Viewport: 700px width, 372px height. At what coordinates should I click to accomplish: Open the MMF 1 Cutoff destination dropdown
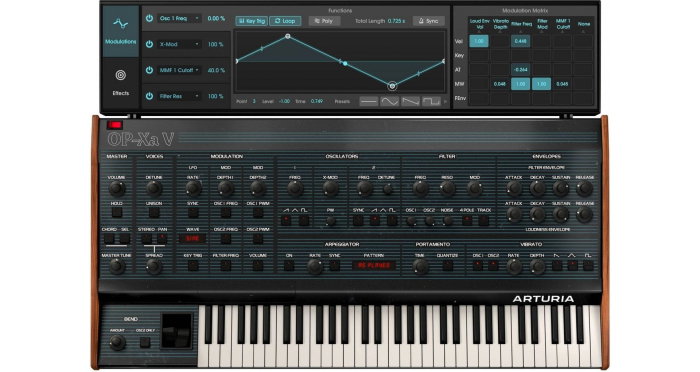[x=179, y=70]
